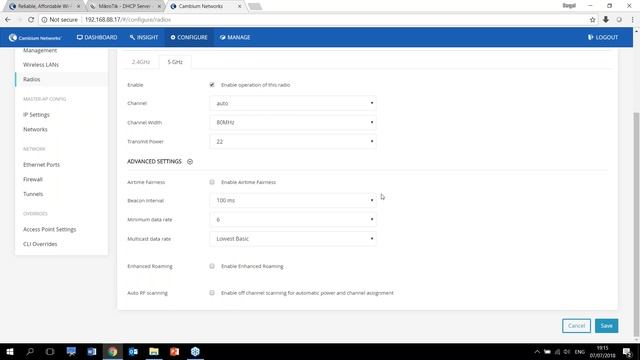
Task: Open Ethernet Ports in the sidebar
Action: coord(41,164)
